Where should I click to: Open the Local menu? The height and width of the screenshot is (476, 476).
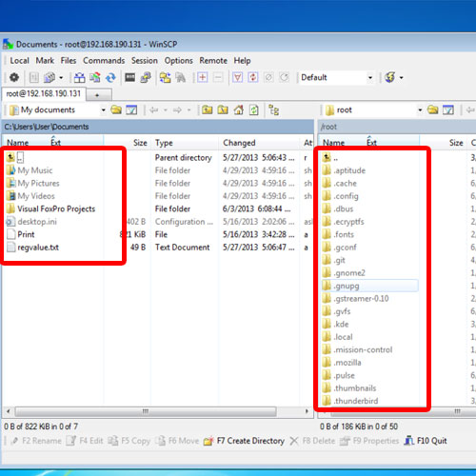pos(19,61)
